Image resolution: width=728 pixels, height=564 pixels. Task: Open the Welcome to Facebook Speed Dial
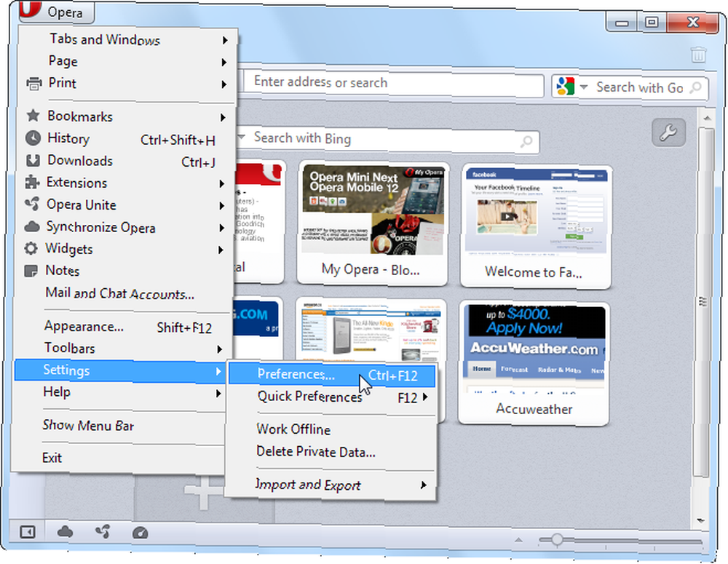coord(536,226)
